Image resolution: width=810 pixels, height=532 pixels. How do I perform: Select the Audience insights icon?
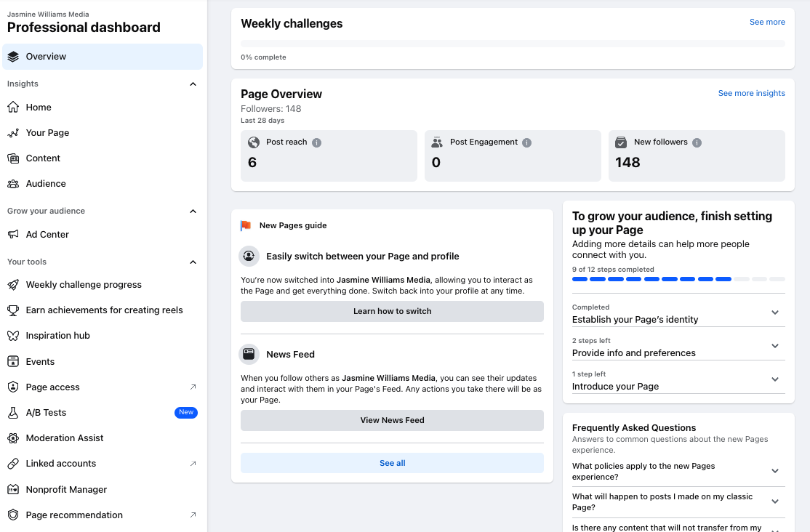(14, 183)
